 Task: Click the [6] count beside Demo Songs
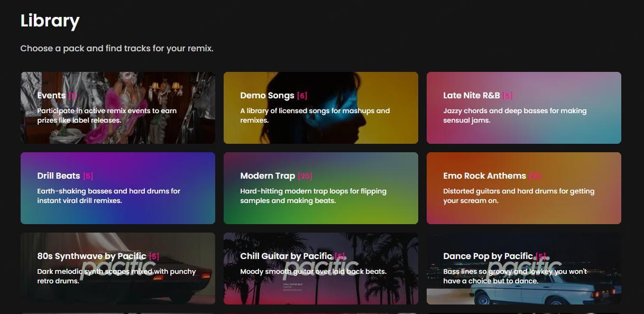point(302,96)
